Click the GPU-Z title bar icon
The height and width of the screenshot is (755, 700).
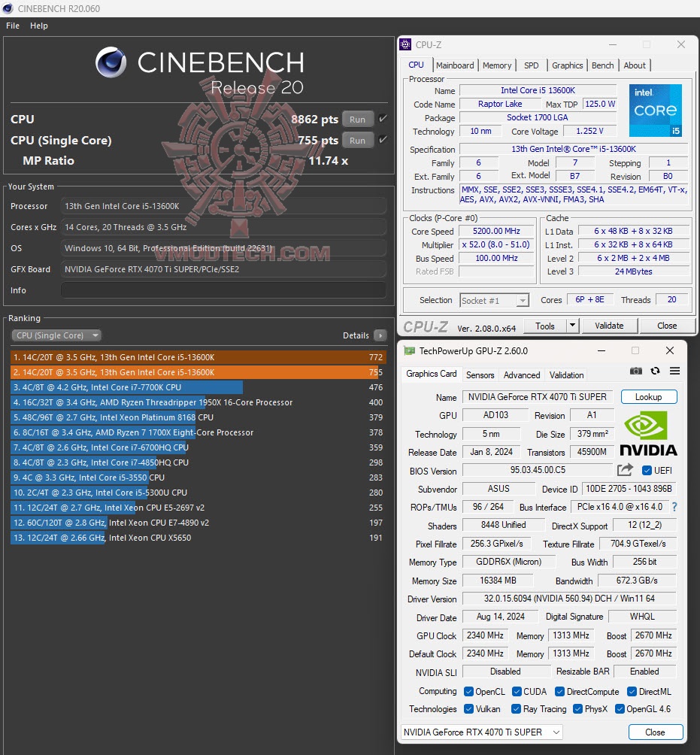409,351
